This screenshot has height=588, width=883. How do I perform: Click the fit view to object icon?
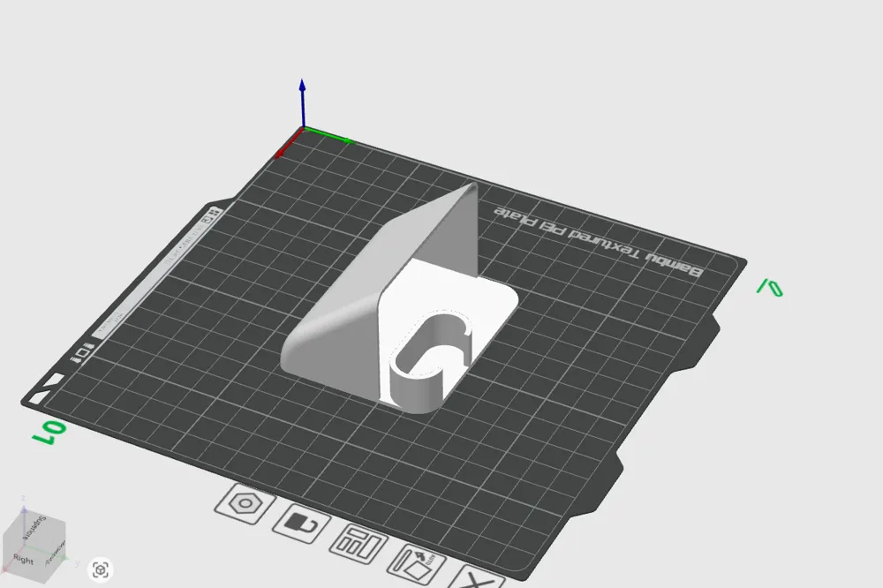101,570
